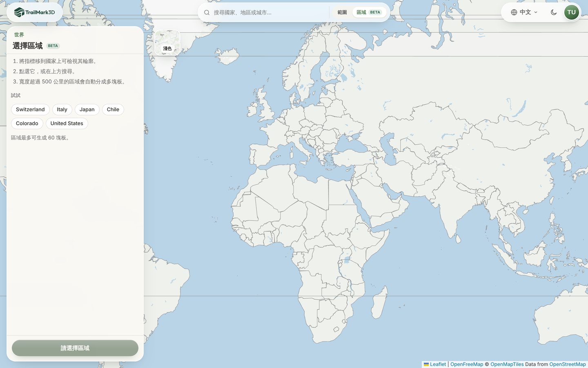Click the 淺色 map style thumbnail
Screen dimensions: 588x368
167,43
